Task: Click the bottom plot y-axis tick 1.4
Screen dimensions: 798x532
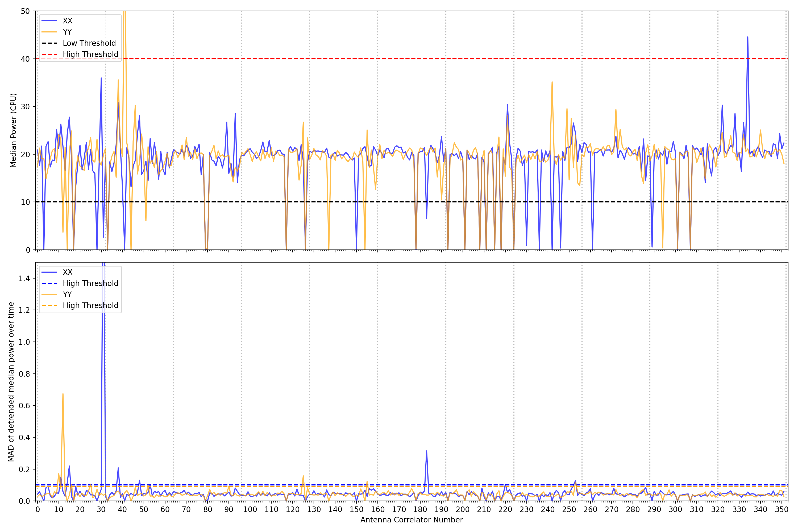Action: tap(24, 279)
